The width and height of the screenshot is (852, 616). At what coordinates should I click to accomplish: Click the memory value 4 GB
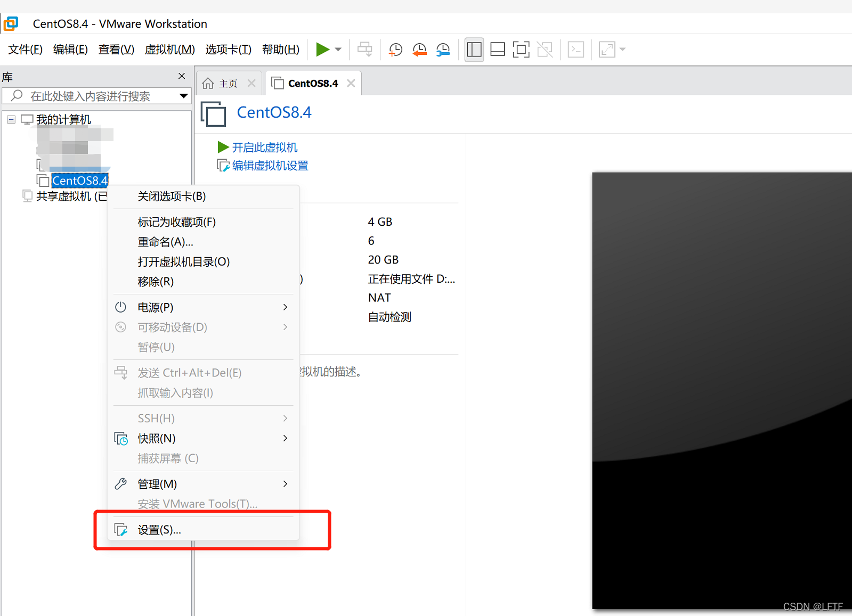pyautogui.click(x=380, y=222)
